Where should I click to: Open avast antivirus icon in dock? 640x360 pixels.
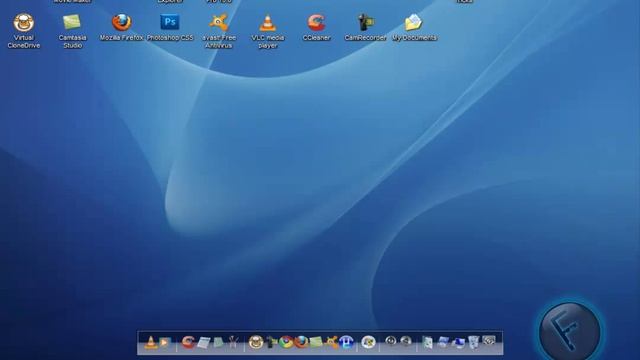pos(332,342)
